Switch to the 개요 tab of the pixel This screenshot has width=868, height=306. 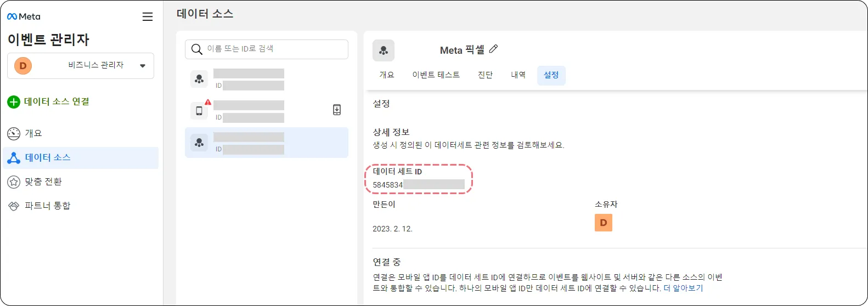click(387, 75)
